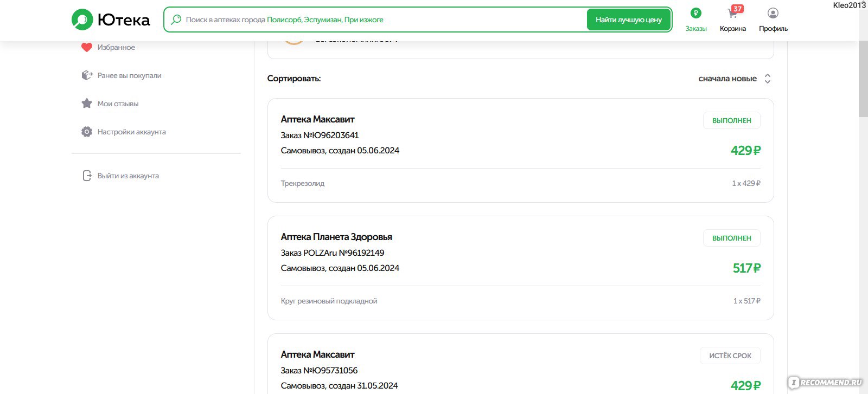Click suggested search При изжоге

pyautogui.click(x=363, y=20)
